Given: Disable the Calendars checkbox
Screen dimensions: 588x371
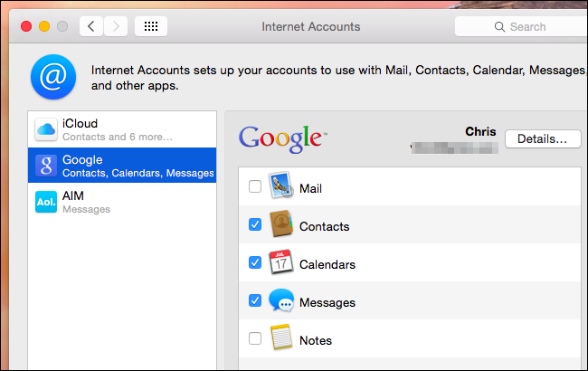Looking at the screenshot, I should [255, 263].
